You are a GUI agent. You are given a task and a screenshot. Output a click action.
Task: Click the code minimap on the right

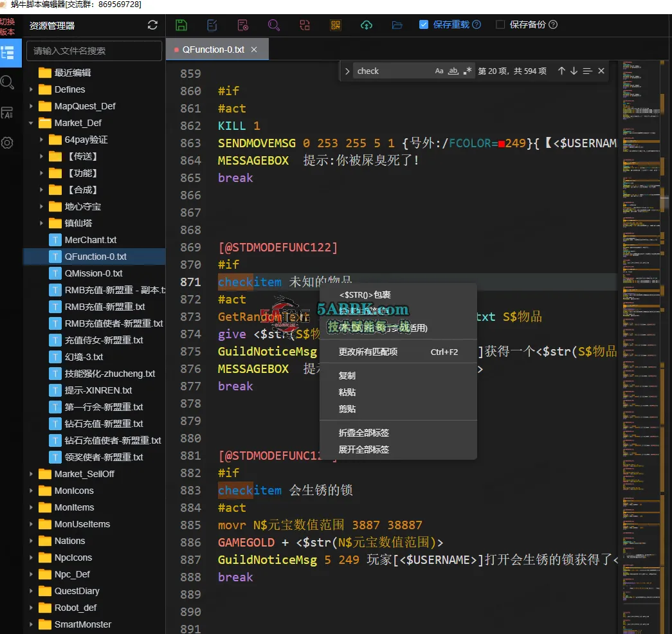tap(642, 347)
